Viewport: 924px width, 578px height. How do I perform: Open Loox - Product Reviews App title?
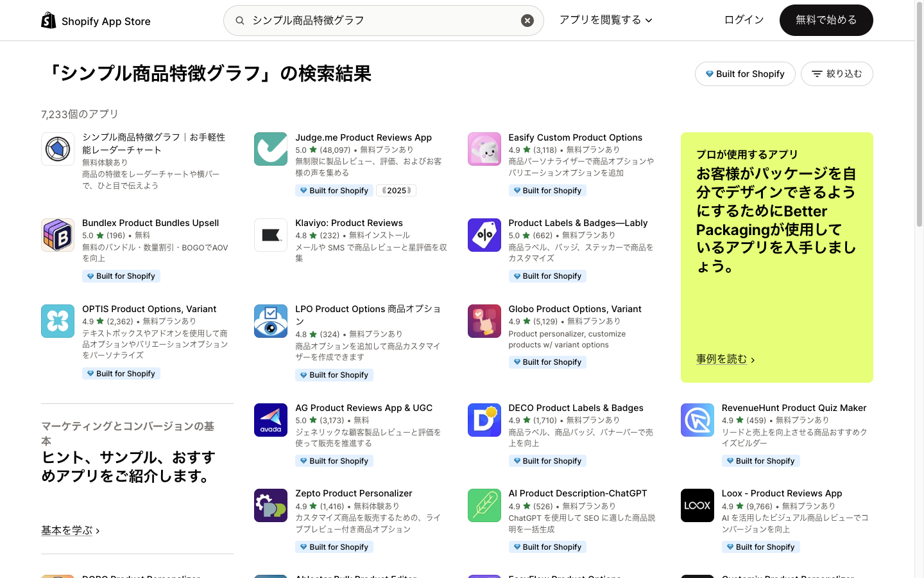click(782, 493)
